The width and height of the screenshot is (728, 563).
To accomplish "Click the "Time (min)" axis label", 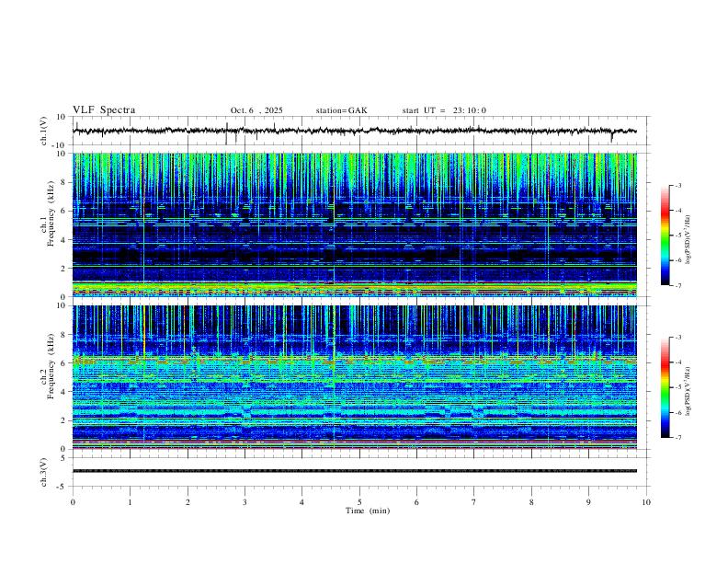I will tap(368, 511).
